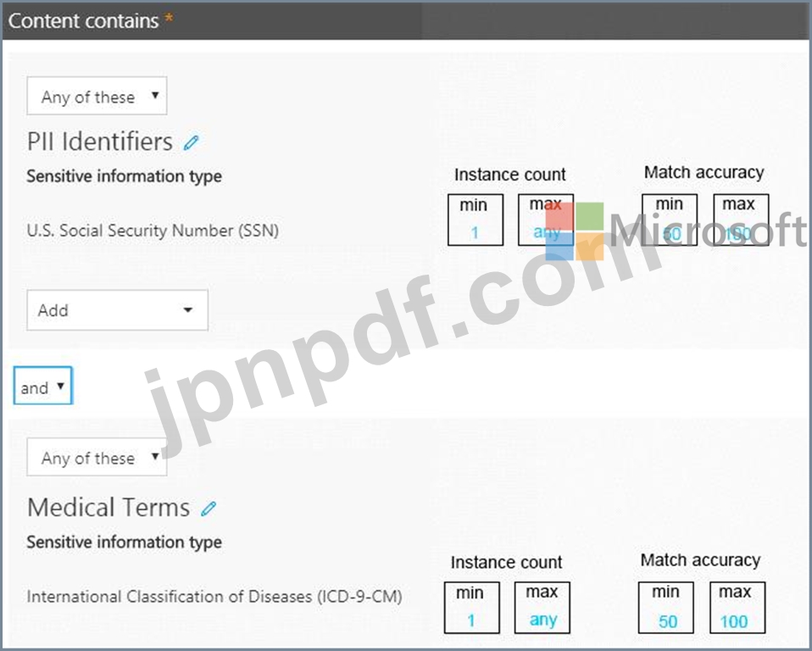Screen dimensions: 812x651
Task: Click the PII Identifiers heading
Action: (100, 142)
